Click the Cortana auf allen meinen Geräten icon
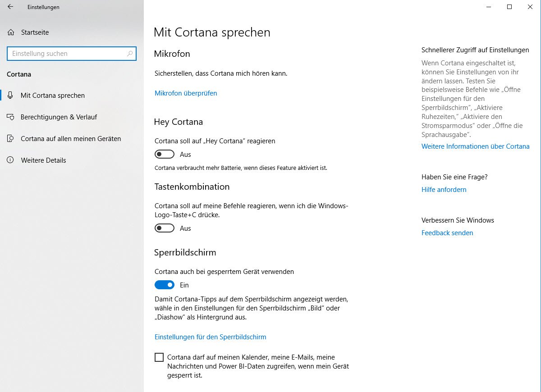Image resolution: width=541 pixels, height=392 pixels. point(11,139)
